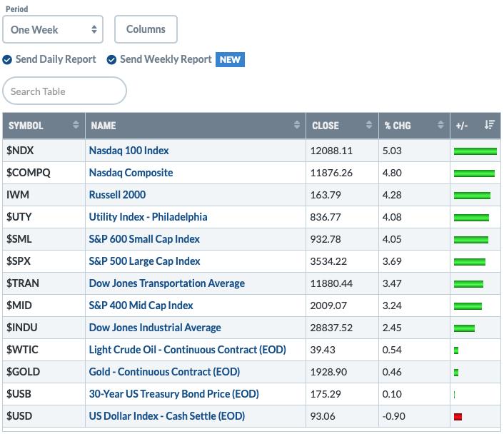
Task: Click the red bar in the $USD row
Action: tap(458, 417)
